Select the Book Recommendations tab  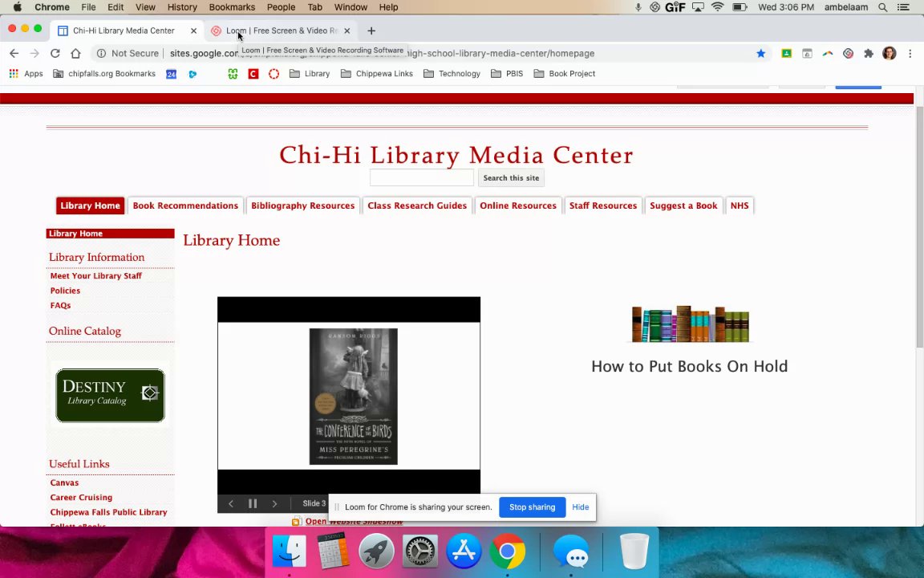[x=185, y=206]
